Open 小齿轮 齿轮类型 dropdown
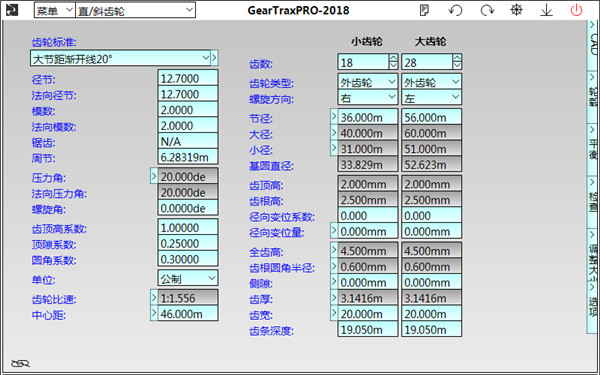The width and height of the screenshot is (600, 375). tap(367, 82)
